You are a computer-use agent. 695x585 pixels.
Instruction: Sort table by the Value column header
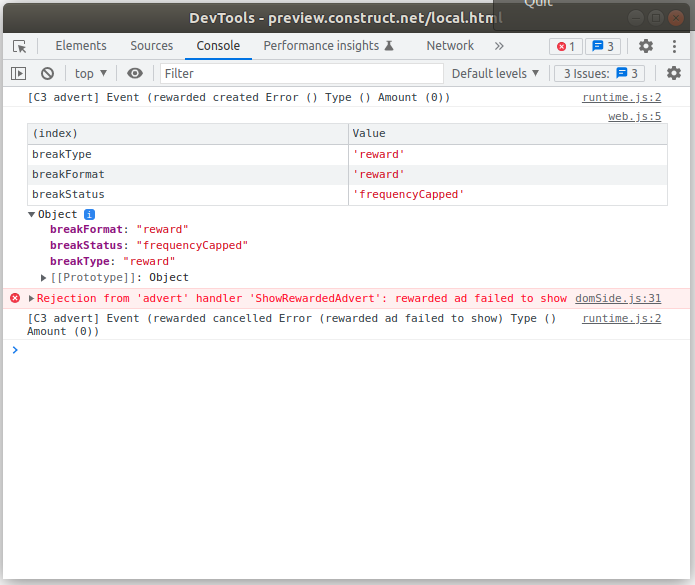[x=508, y=134]
